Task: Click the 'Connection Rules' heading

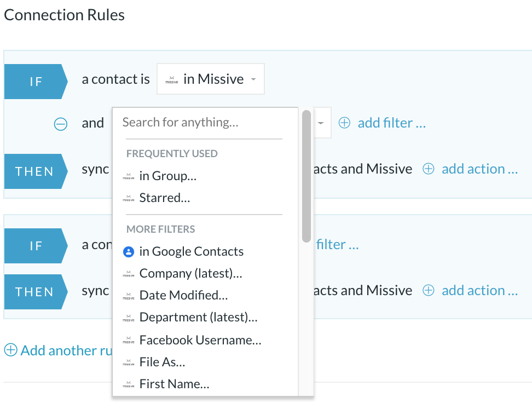Action: coord(64,15)
